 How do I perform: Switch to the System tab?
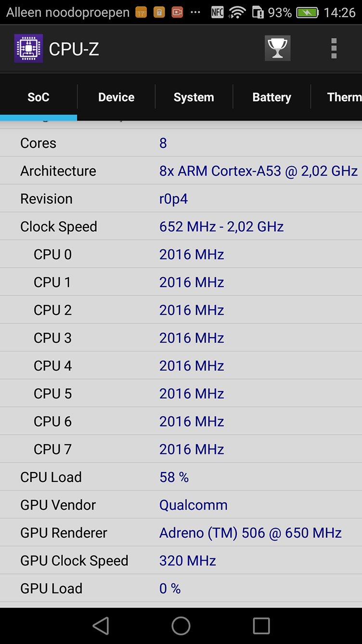pyautogui.click(x=194, y=97)
